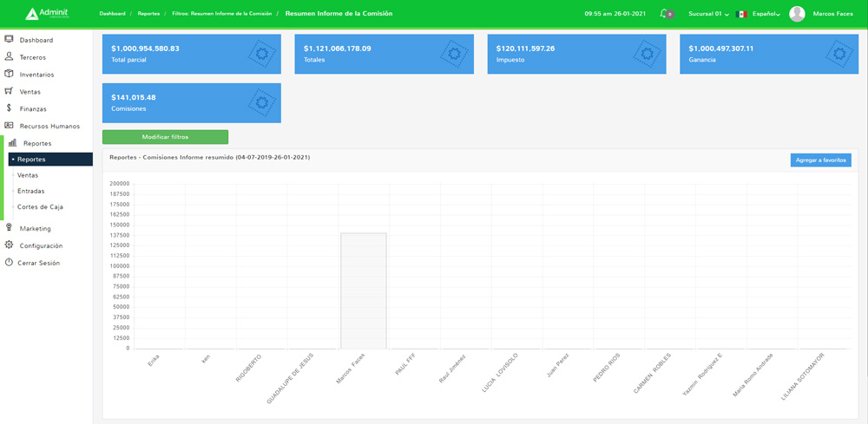Click the green Modificar filtros button
Screen dimensions: 868x424
[x=165, y=137]
